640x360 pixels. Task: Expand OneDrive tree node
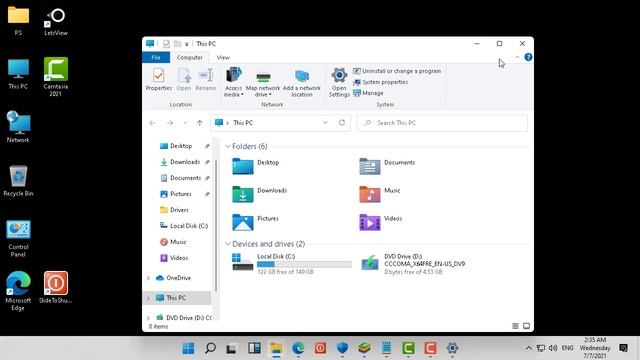tap(148, 278)
